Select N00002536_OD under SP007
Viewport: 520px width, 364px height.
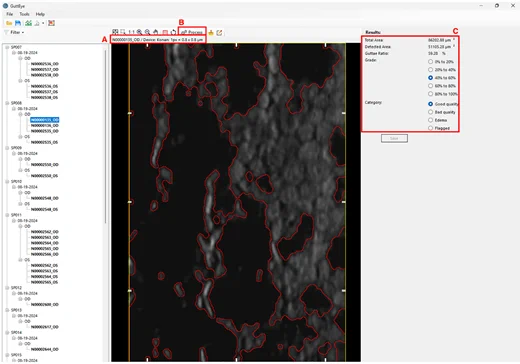click(45, 64)
